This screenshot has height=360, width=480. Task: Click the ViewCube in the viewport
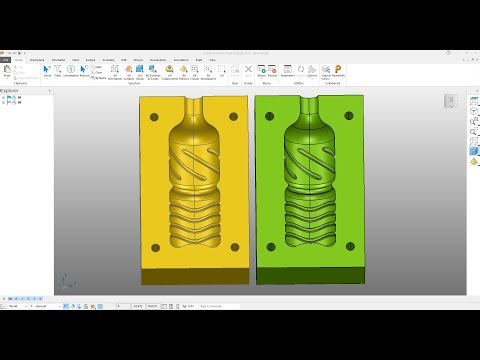pyautogui.click(x=451, y=101)
